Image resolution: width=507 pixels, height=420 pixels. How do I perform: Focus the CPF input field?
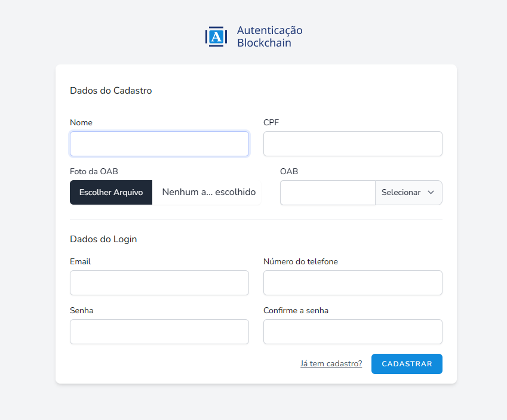click(x=352, y=144)
